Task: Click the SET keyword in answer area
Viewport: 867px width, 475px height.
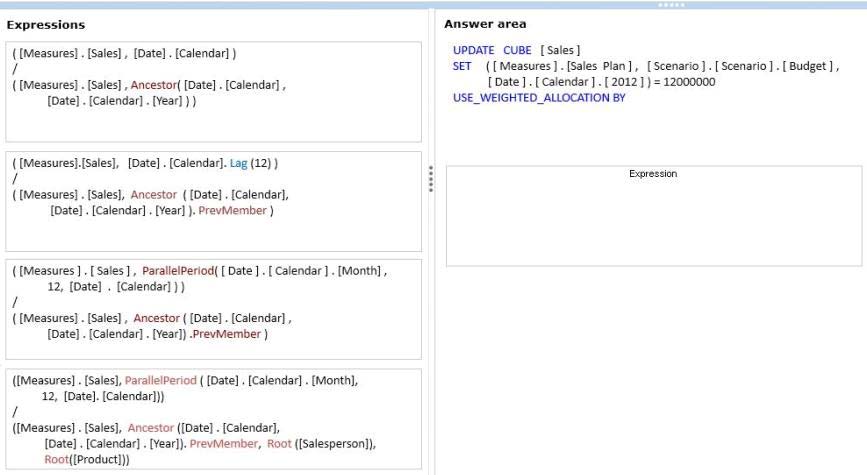Action: click(x=462, y=66)
